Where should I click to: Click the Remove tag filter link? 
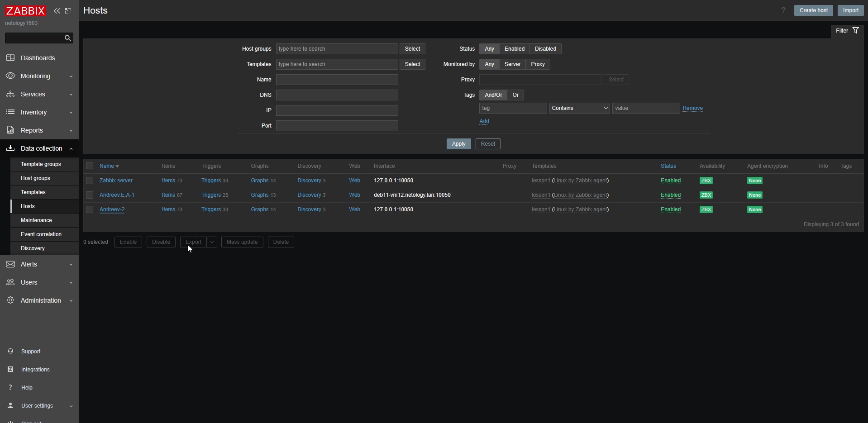[692, 108]
